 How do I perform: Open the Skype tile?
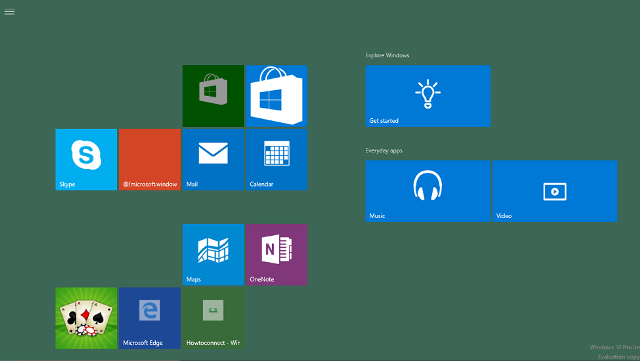pyautogui.click(x=86, y=159)
